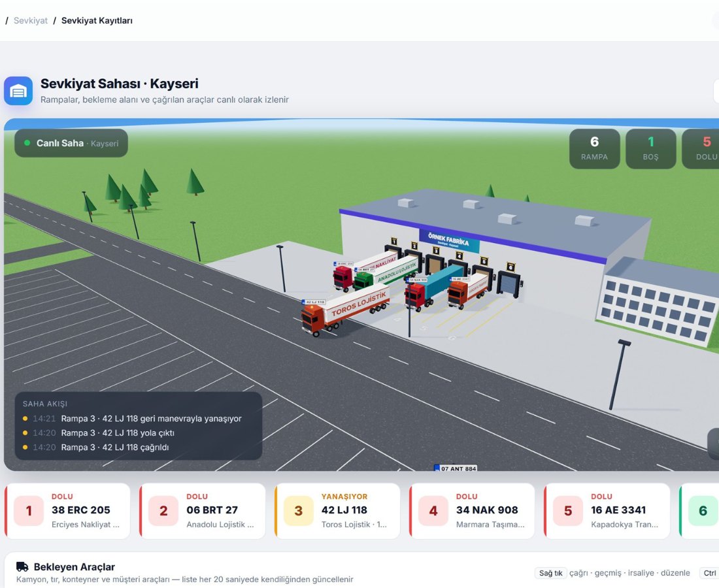The width and height of the screenshot is (719, 588).
Task: Click the red number 2 ramp badge
Action: pos(163,510)
